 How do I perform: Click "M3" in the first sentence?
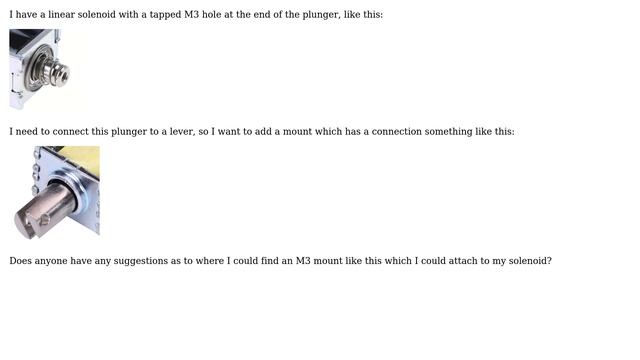coord(191,14)
